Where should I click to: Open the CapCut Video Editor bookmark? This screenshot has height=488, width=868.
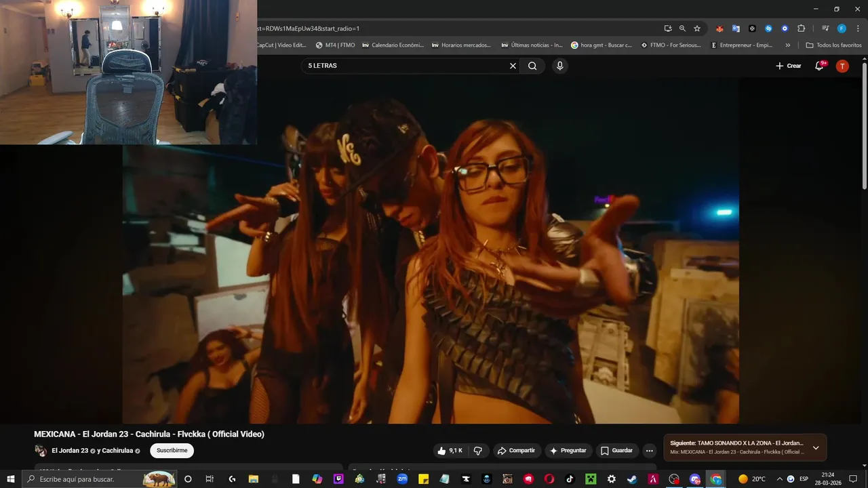281,45
